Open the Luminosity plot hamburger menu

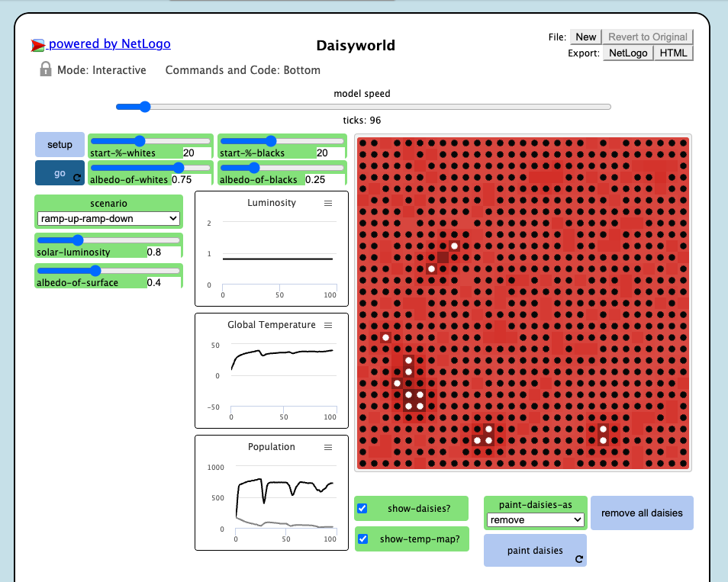[x=328, y=204]
